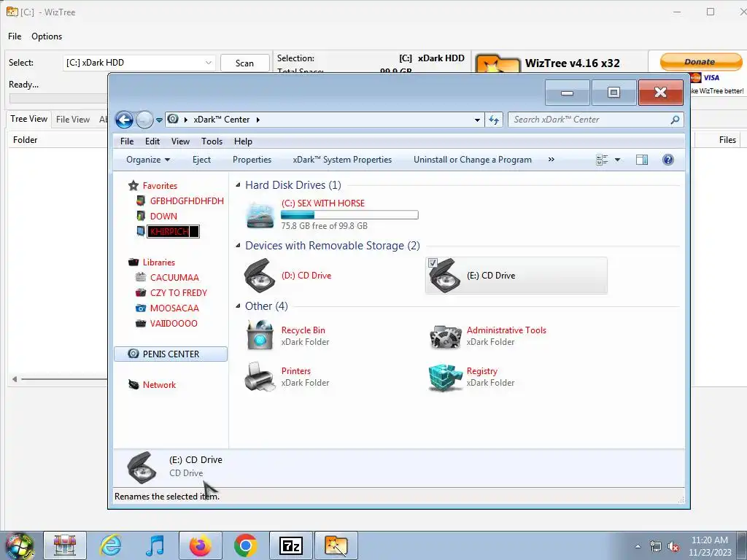
Task: Open DOWN favorite link
Action: pyautogui.click(x=163, y=216)
